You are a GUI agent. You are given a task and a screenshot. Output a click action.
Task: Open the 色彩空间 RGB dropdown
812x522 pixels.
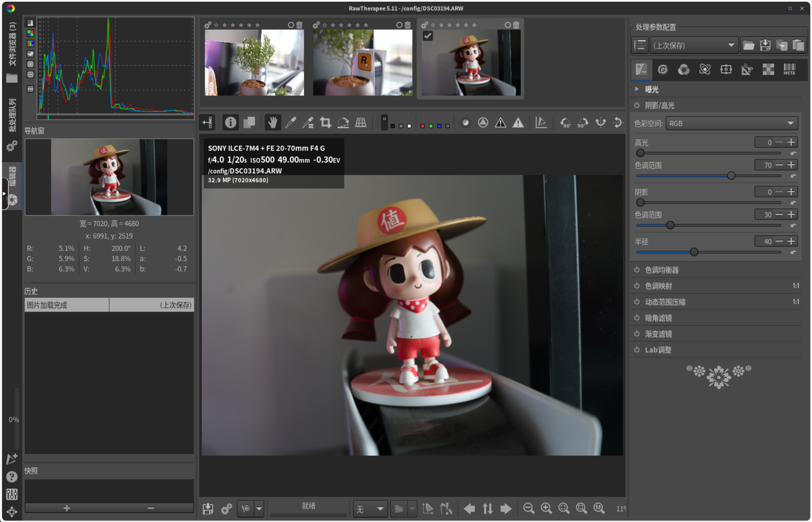click(x=731, y=123)
